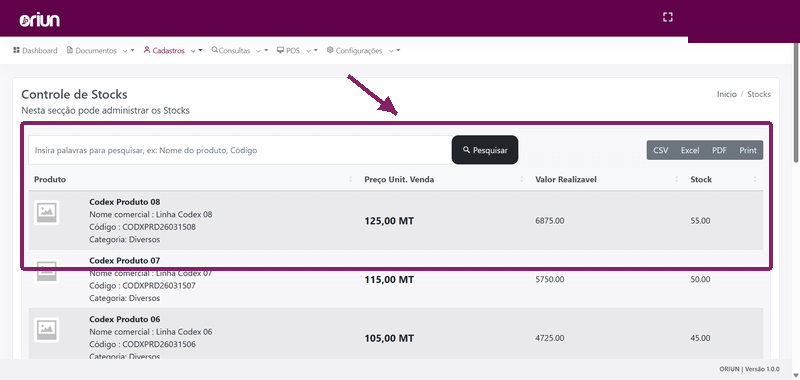Click the Print button
This screenshot has width=800, height=380.
pyautogui.click(x=748, y=150)
